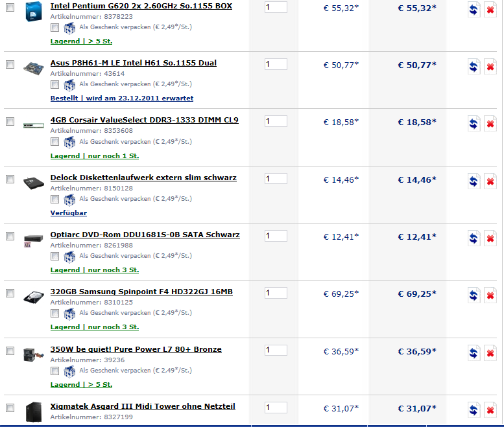Open Intel Pentium G620 2x 2.60GHz product link
This screenshot has width=504, height=427.
(x=141, y=6)
